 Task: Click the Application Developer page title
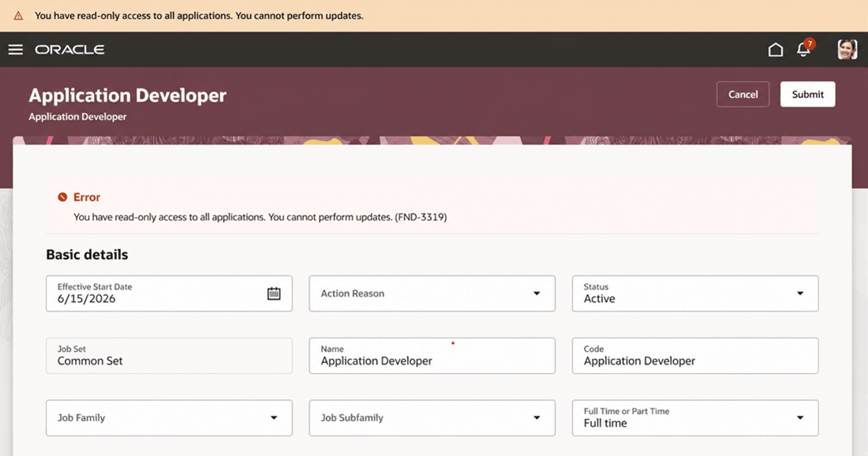(x=127, y=95)
